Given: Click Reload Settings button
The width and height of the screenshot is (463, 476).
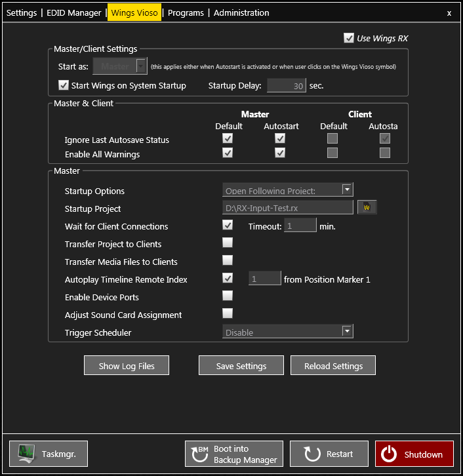Looking at the screenshot, I should 333,365.
